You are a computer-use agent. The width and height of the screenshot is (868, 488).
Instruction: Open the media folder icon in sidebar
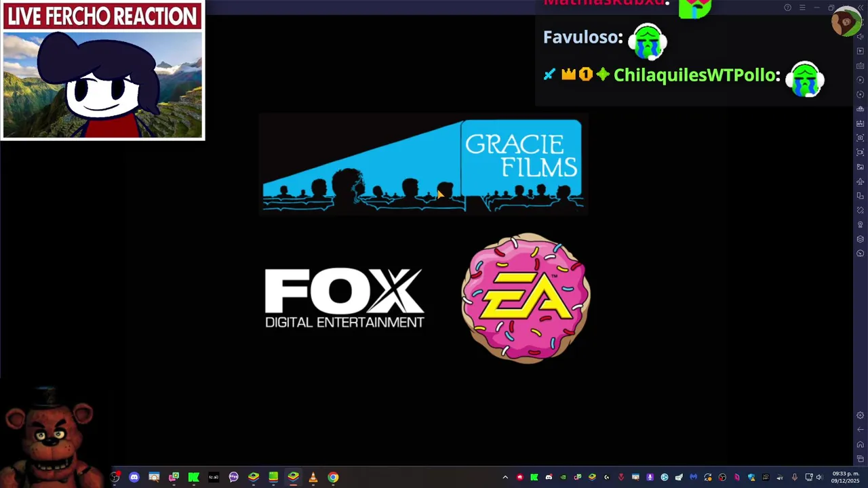860,167
